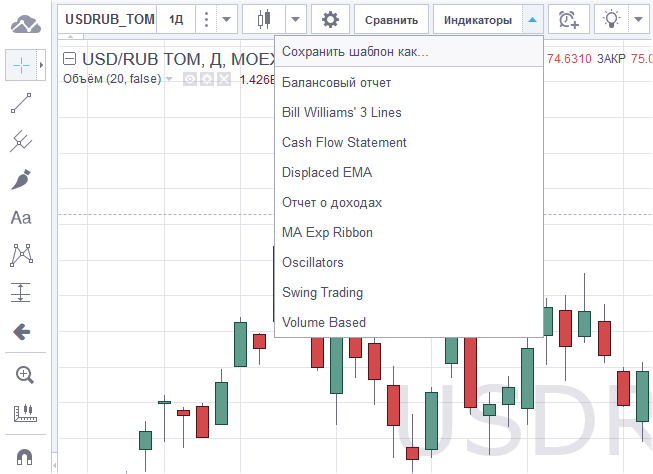The height and width of the screenshot is (474, 653).
Task: Collapse the indicator templates dropdown arrow
Action: pyautogui.click(x=532, y=19)
